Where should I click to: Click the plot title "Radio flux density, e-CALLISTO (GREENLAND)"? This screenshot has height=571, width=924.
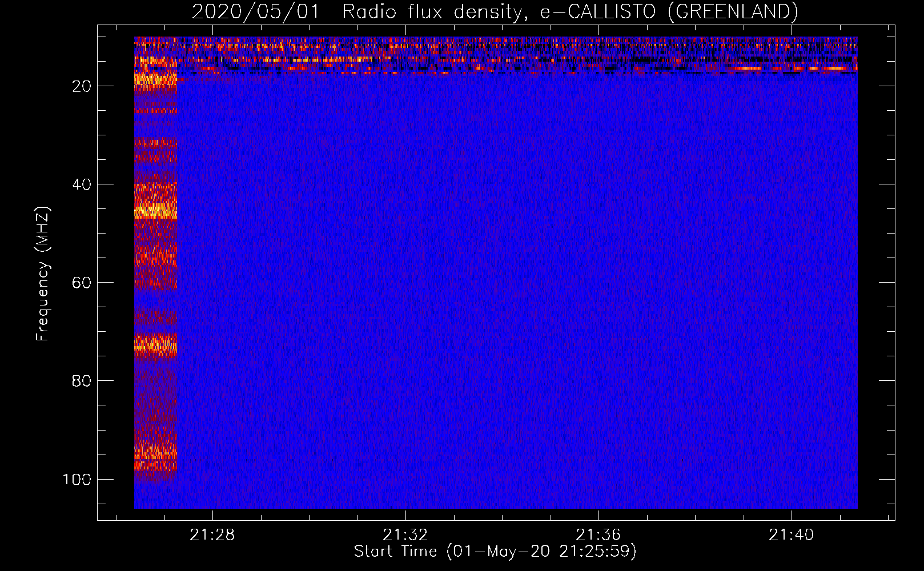pos(570,11)
